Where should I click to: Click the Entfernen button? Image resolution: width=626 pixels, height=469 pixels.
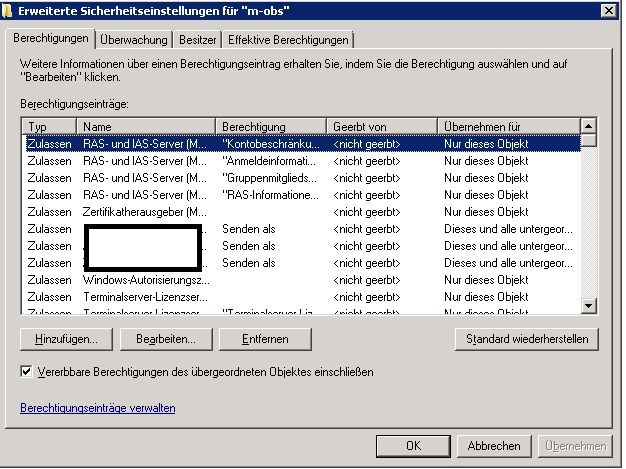click(x=265, y=340)
